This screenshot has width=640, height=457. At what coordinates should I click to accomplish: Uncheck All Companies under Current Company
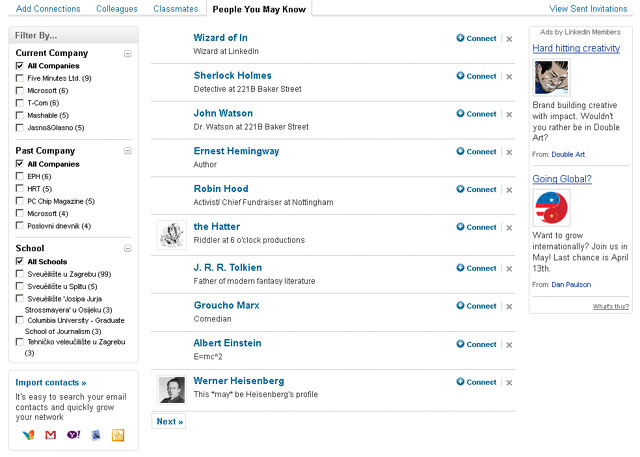pos(19,65)
